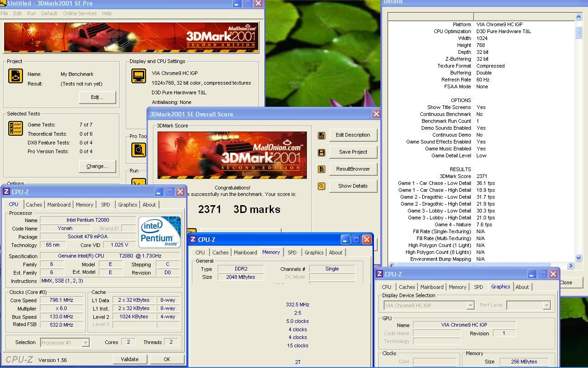Image resolution: width=588 pixels, height=368 pixels.
Task: Click the Details horizontal scrollbar left arrow
Action: pos(392,265)
